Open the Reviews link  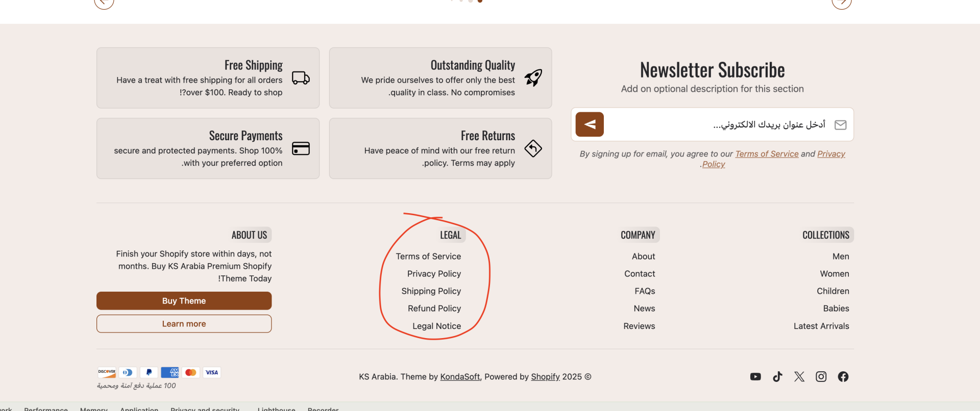pos(639,326)
